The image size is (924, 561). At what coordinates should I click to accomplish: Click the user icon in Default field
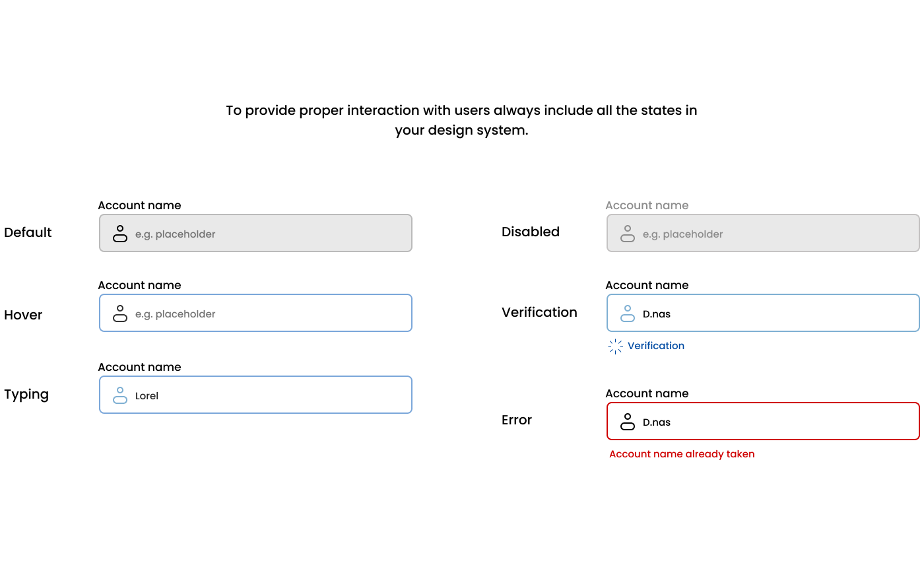pyautogui.click(x=120, y=234)
